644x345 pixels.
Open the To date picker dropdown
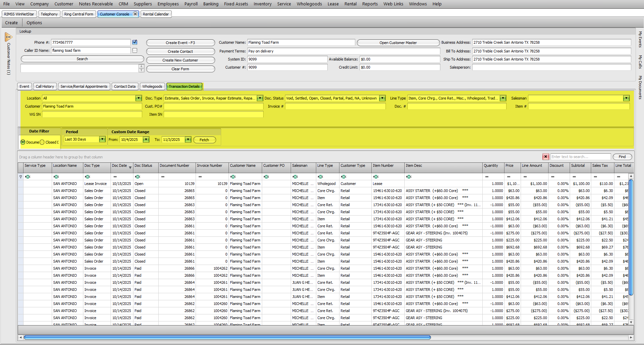click(x=188, y=140)
